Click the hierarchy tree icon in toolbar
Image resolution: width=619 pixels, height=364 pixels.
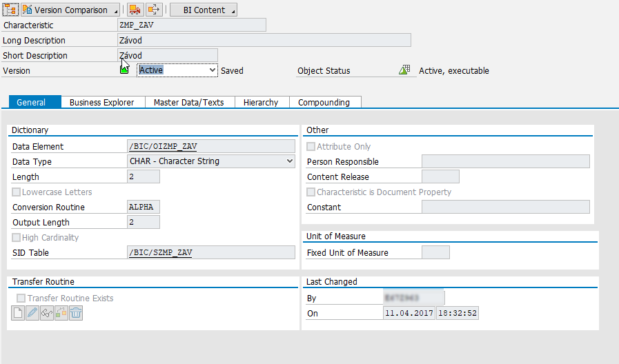tap(10, 10)
